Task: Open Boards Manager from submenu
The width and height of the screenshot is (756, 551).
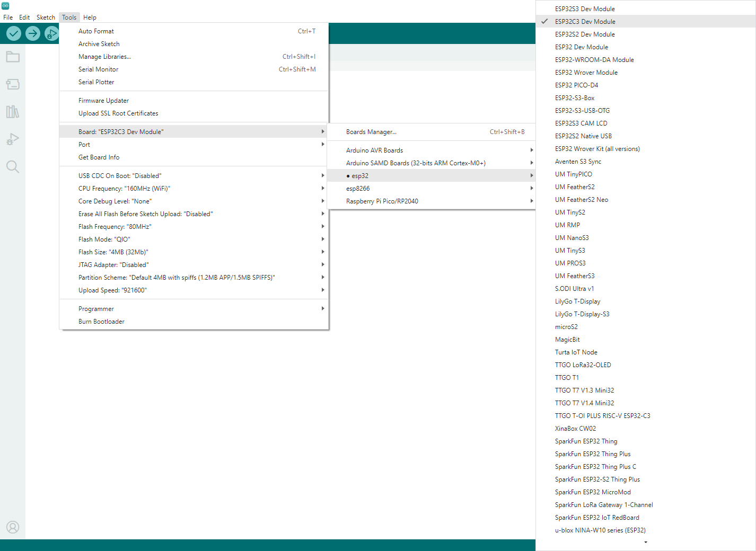Action: [432, 132]
